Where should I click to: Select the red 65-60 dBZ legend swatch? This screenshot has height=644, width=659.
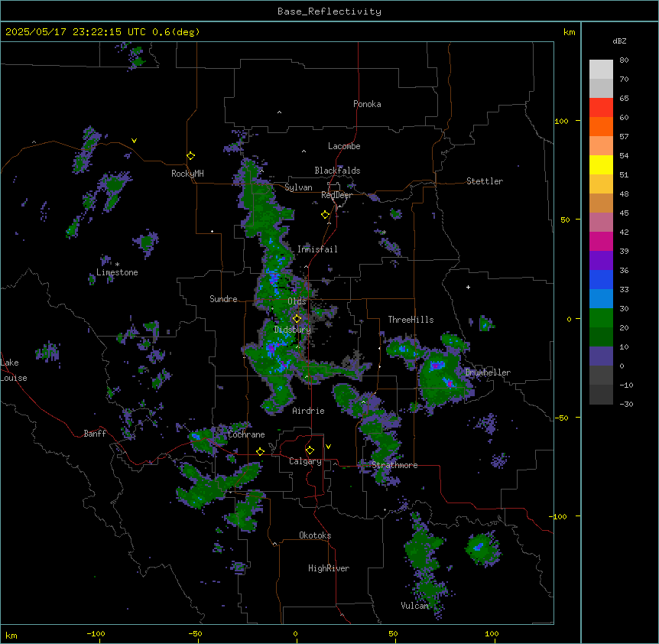601,108
